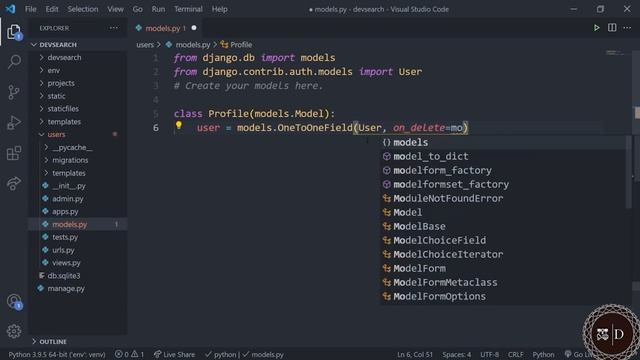Image resolution: width=640 pixels, height=360 pixels.
Task: Choose 'models' autocomplete suggestion
Action: click(x=503, y=142)
